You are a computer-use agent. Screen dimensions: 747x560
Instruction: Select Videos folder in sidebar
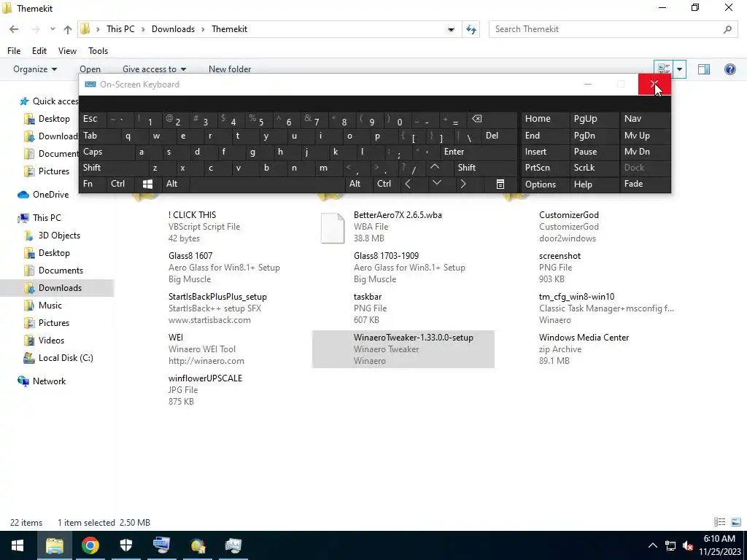point(51,341)
